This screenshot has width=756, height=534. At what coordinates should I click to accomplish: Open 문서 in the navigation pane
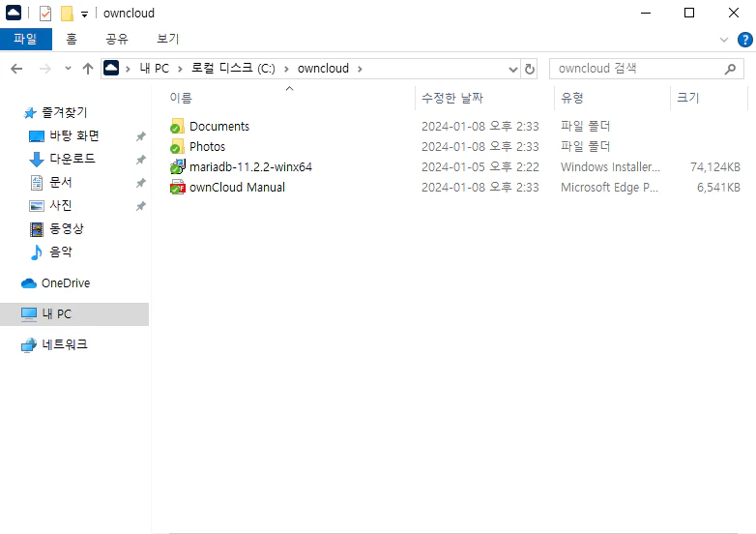coord(61,182)
